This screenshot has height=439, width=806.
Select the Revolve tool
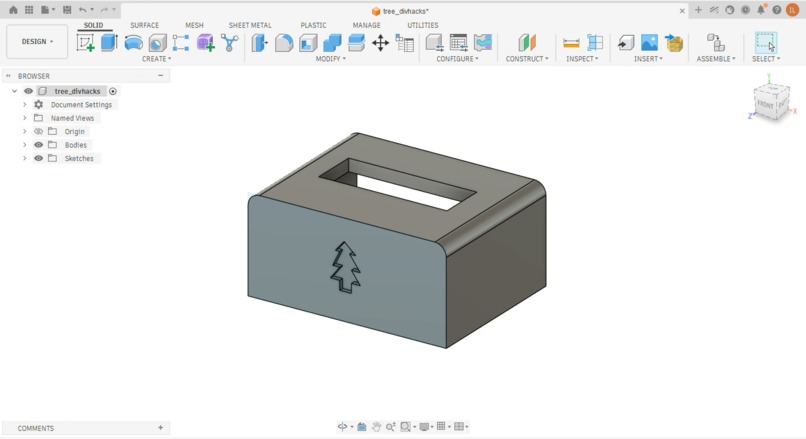[x=134, y=43]
